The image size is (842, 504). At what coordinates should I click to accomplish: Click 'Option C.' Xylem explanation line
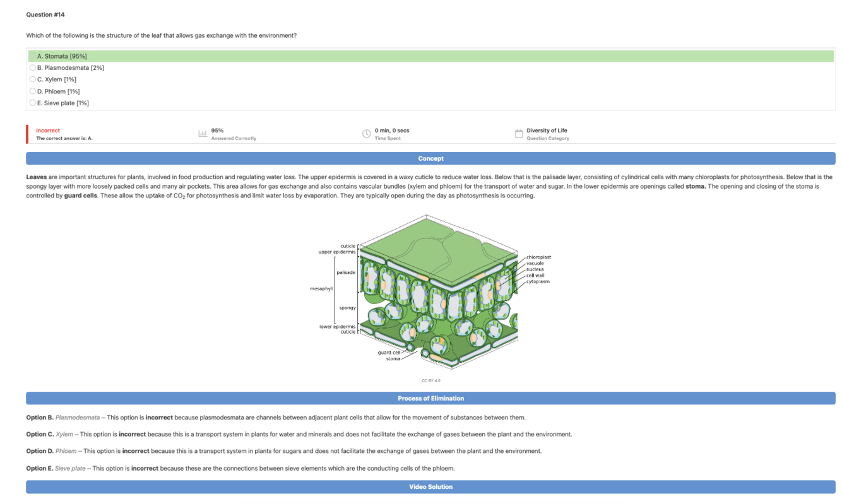tap(299, 434)
